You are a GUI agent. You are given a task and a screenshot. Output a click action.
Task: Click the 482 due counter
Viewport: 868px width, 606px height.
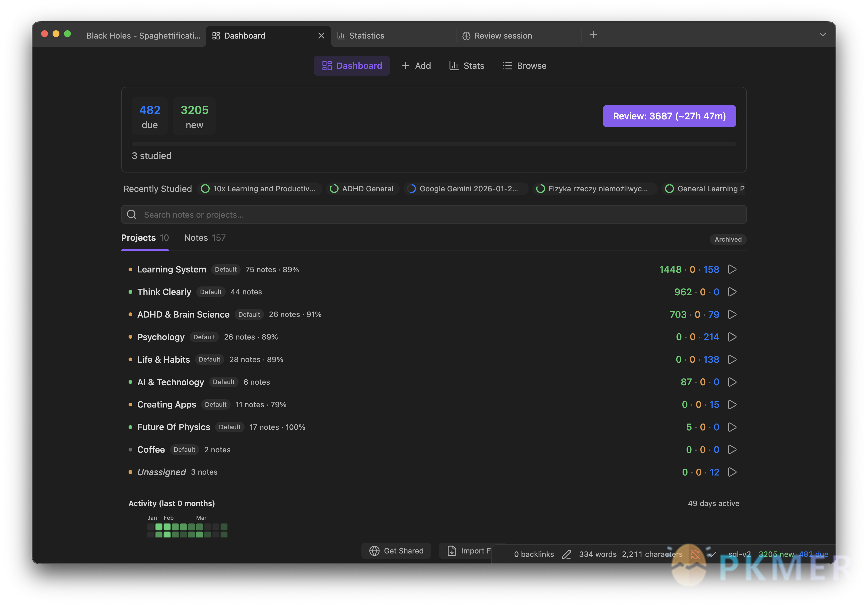150,116
